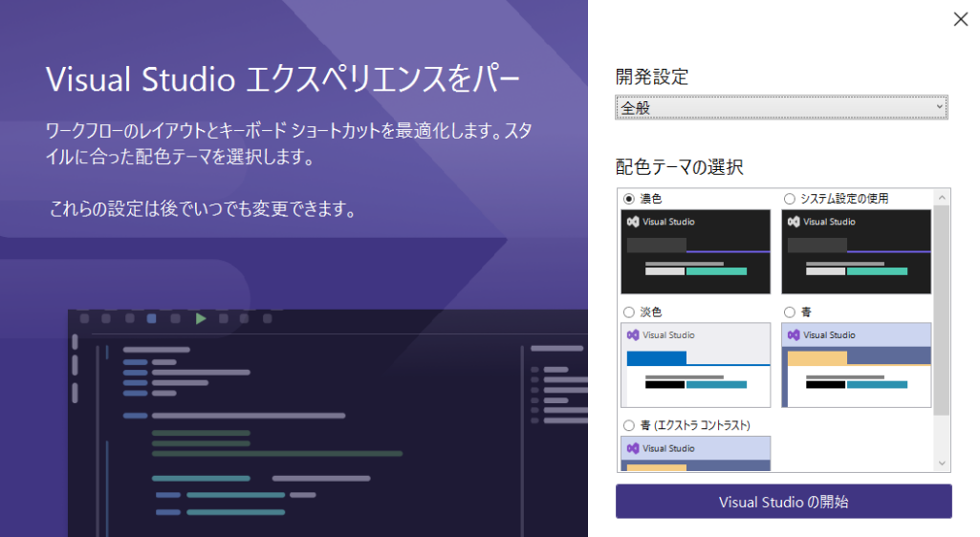
Task: Click the dark theme preview thumbnail under 濃色
Action: point(696,251)
